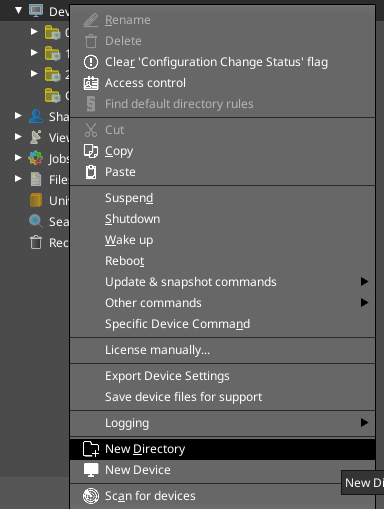The image size is (384, 509).
Task: Choose Paste from the context menu
Action: 222,172
